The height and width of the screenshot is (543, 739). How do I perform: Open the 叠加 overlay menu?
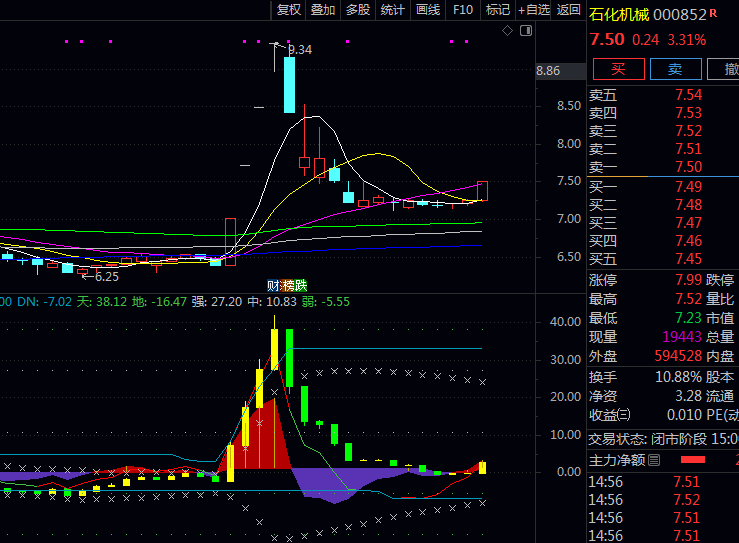323,10
